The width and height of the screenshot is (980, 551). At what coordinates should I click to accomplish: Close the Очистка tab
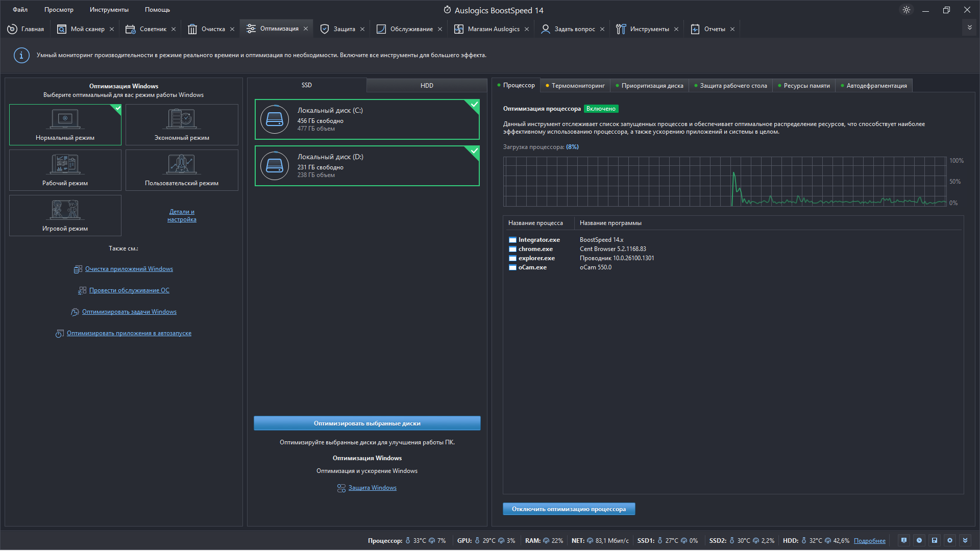click(x=232, y=29)
